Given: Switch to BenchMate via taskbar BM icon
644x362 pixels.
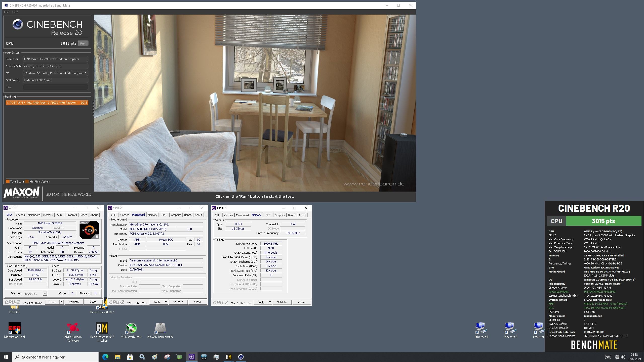Looking at the screenshot, I should click(228, 357).
